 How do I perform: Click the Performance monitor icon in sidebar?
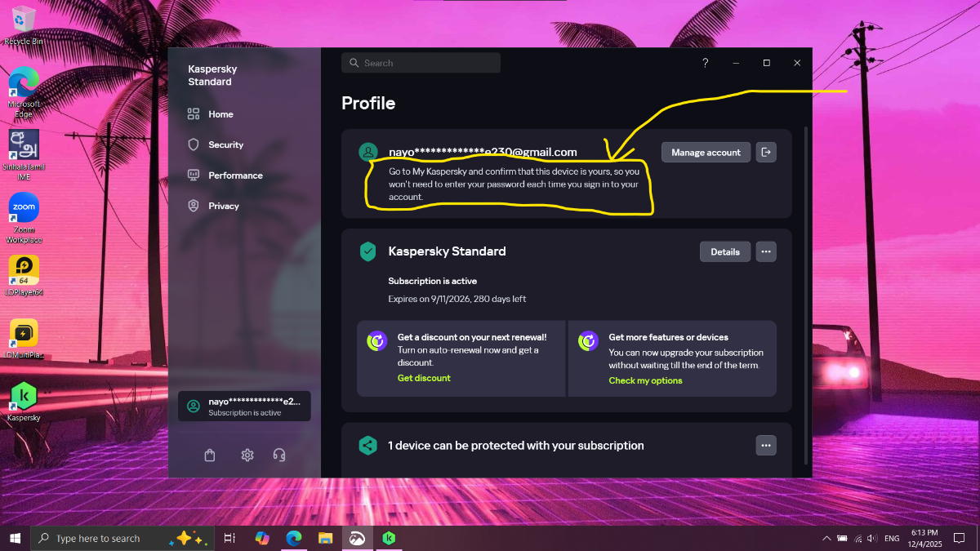(x=194, y=176)
